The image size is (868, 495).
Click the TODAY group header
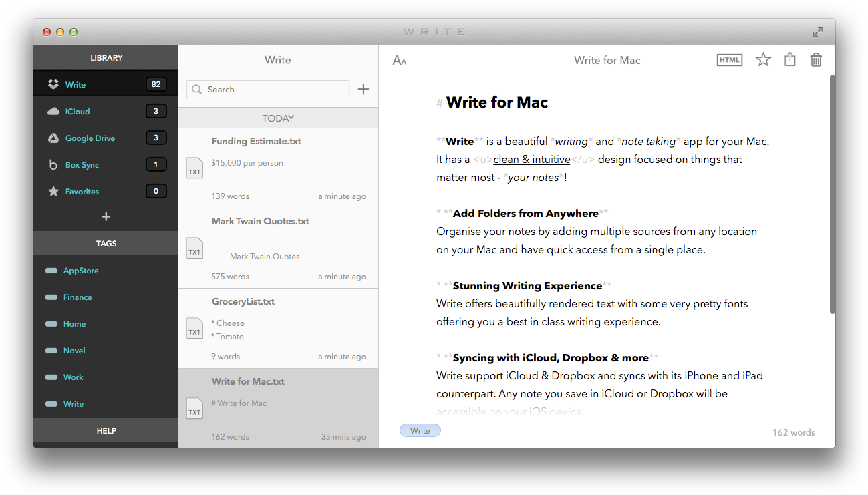[278, 118]
